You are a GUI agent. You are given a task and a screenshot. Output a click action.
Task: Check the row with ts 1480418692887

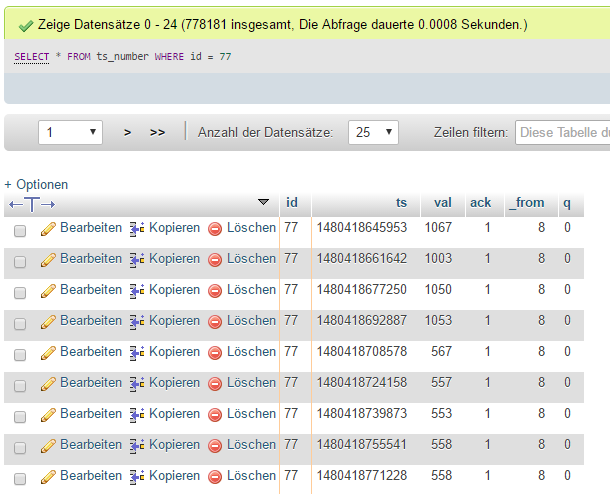pos(20,324)
